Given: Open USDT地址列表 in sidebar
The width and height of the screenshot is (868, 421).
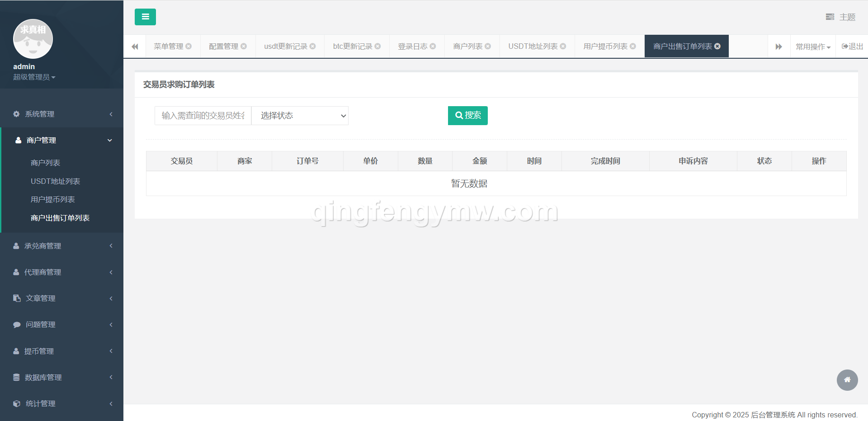Looking at the screenshot, I should click(x=55, y=181).
